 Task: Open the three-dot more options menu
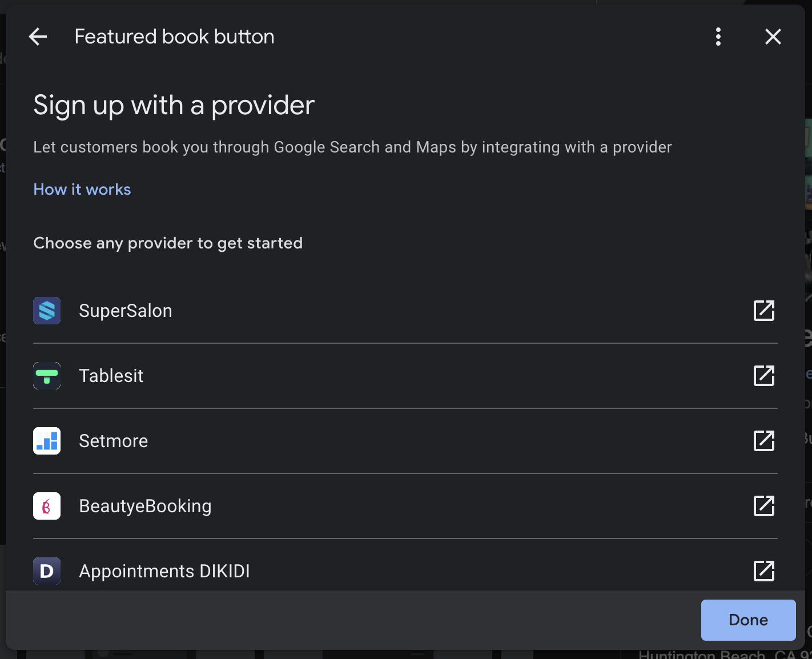click(718, 37)
